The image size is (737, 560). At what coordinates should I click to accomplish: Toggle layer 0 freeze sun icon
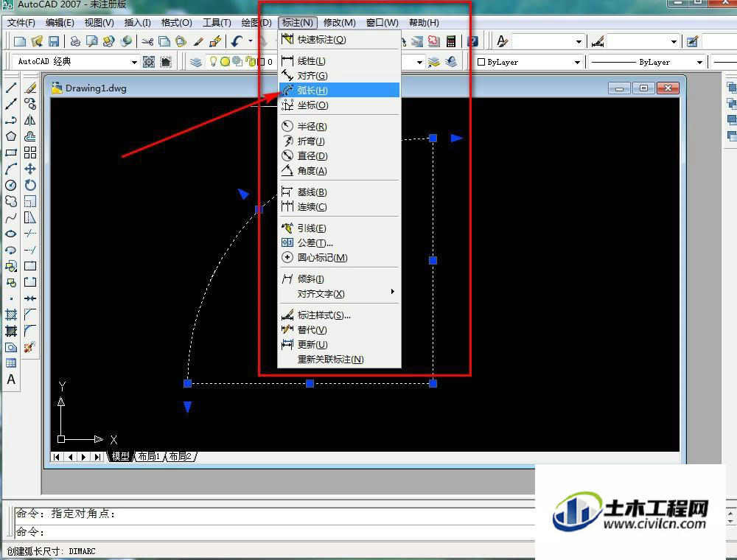pos(225,62)
